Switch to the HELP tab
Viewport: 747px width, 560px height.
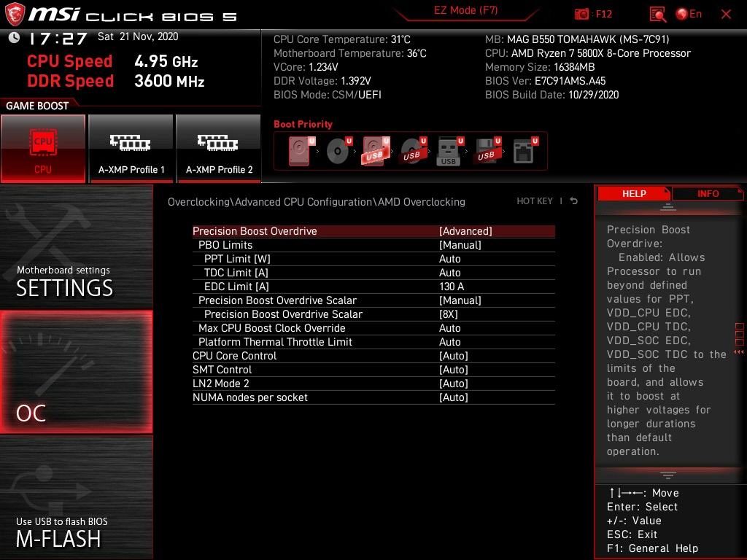pyautogui.click(x=634, y=193)
